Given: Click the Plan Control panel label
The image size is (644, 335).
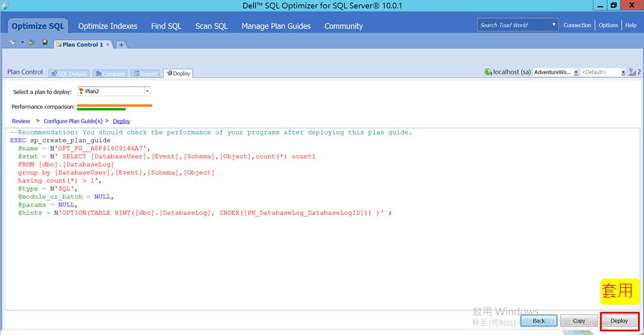Looking at the screenshot, I should coord(25,72).
